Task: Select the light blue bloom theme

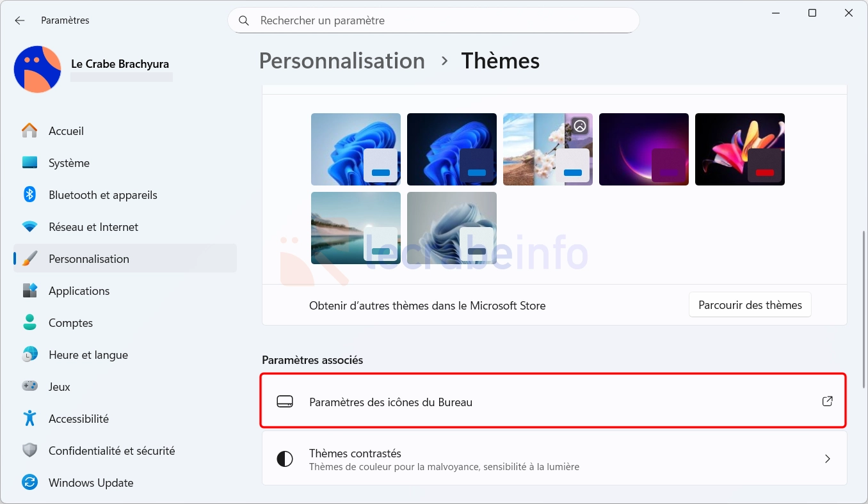Action: pos(356,149)
